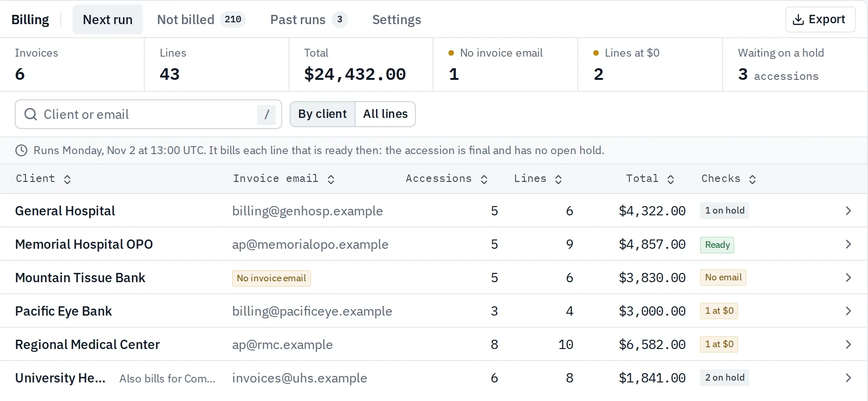Click the Export download icon

click(x=798, y=19)
